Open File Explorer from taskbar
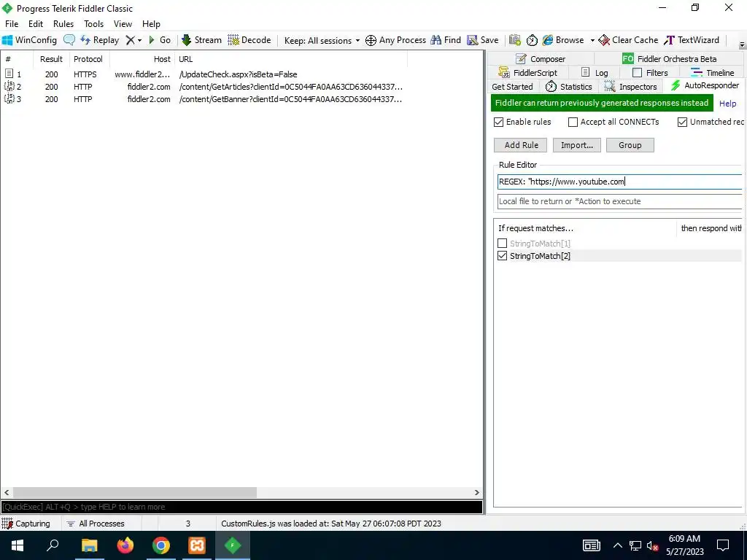This screenshot has width=747, height=560. tap(90, 545)
